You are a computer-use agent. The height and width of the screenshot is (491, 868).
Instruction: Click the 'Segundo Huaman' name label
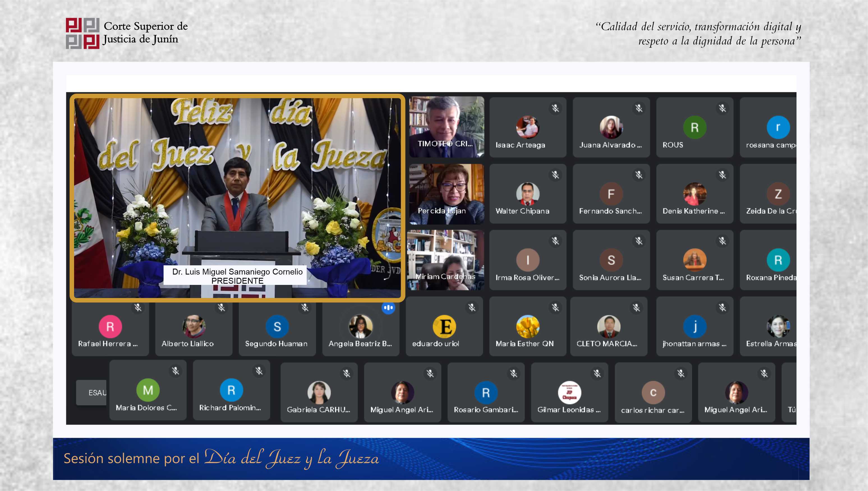pyautogui.click(x=276, y=344)
